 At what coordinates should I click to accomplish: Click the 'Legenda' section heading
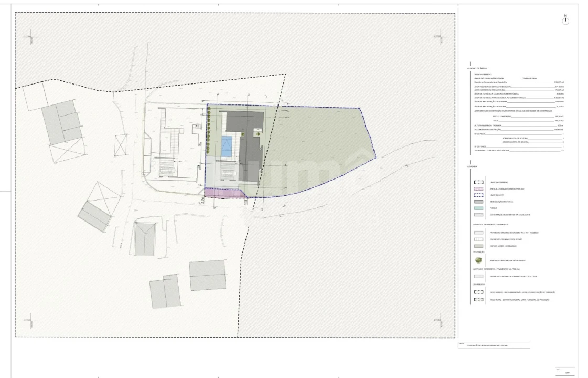tap(473, 167)
